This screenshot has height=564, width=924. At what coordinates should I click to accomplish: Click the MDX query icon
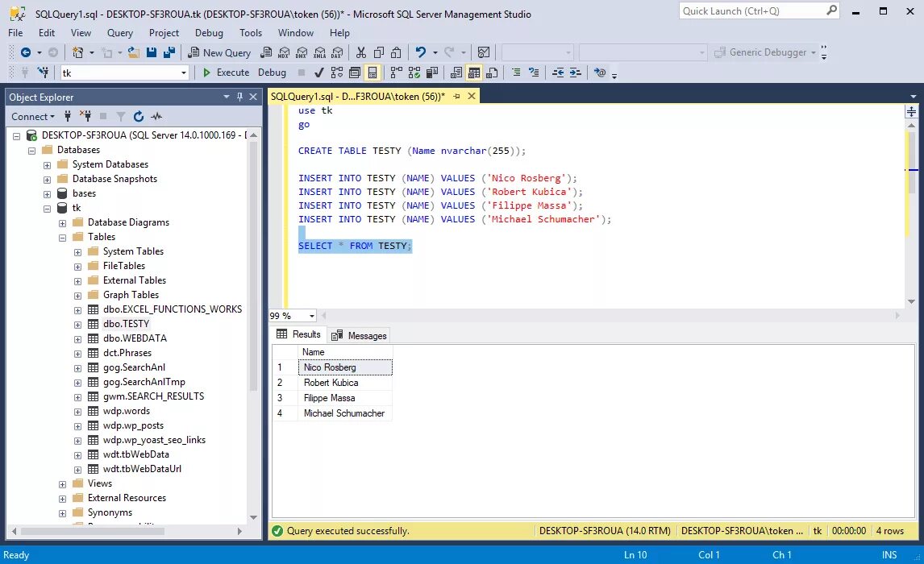(284, 52)
